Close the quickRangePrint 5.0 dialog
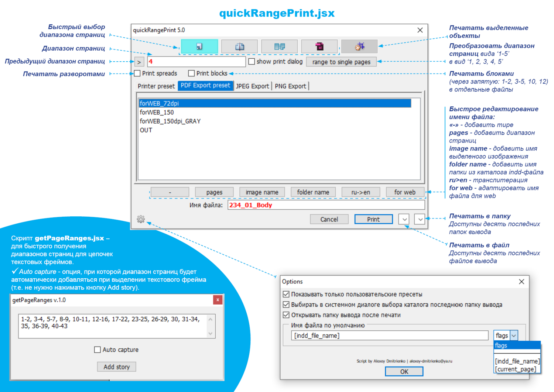 [x=420, y=30]
